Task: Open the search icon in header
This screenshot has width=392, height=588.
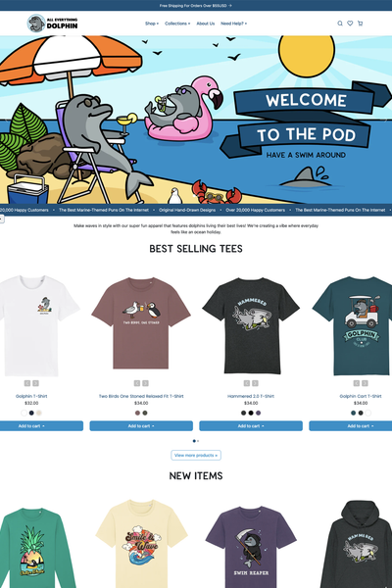Action: pyautogui.click(x=340, y=24)
